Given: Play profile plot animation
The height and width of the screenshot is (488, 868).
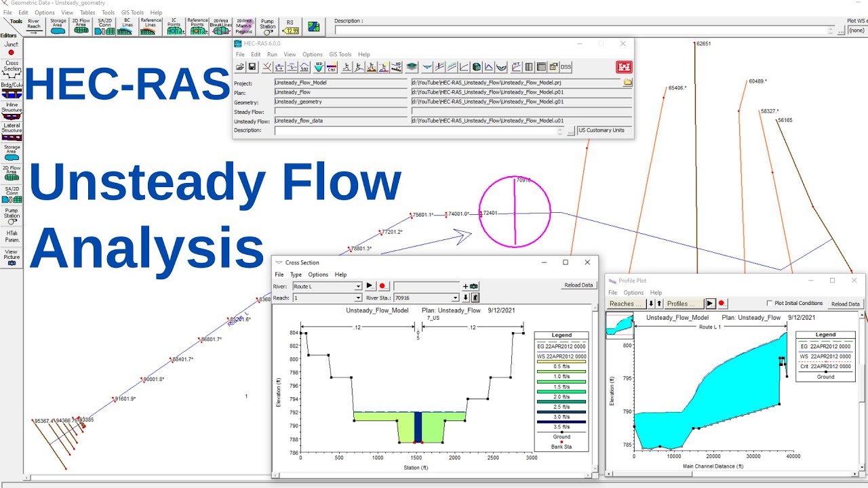Looking at the screenshot, I should (x=711, y=304).
